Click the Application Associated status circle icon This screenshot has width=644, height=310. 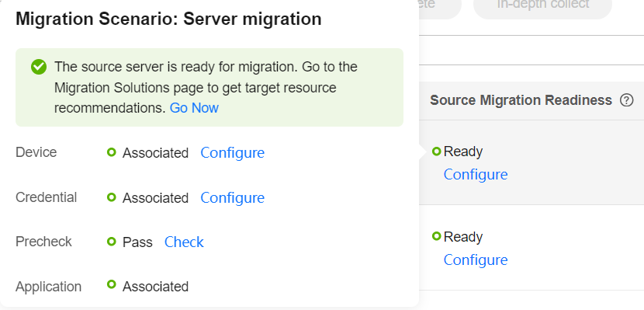pyautogui.click(x=111, y=284)
